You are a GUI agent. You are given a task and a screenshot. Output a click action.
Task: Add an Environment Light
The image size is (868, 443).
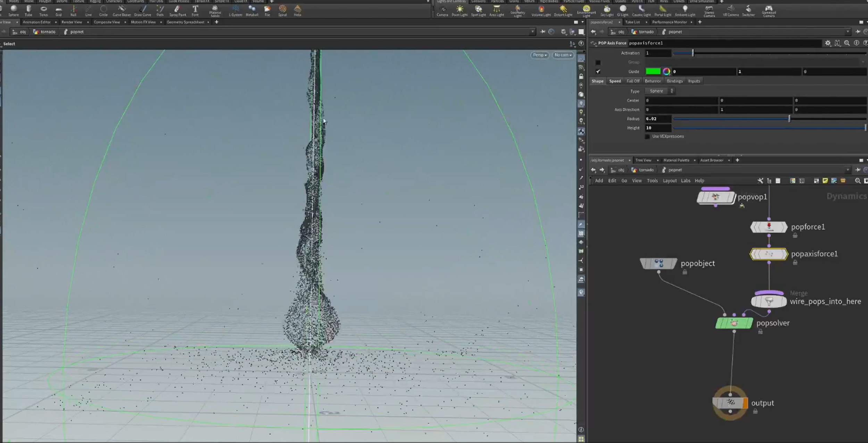point(586,10)
